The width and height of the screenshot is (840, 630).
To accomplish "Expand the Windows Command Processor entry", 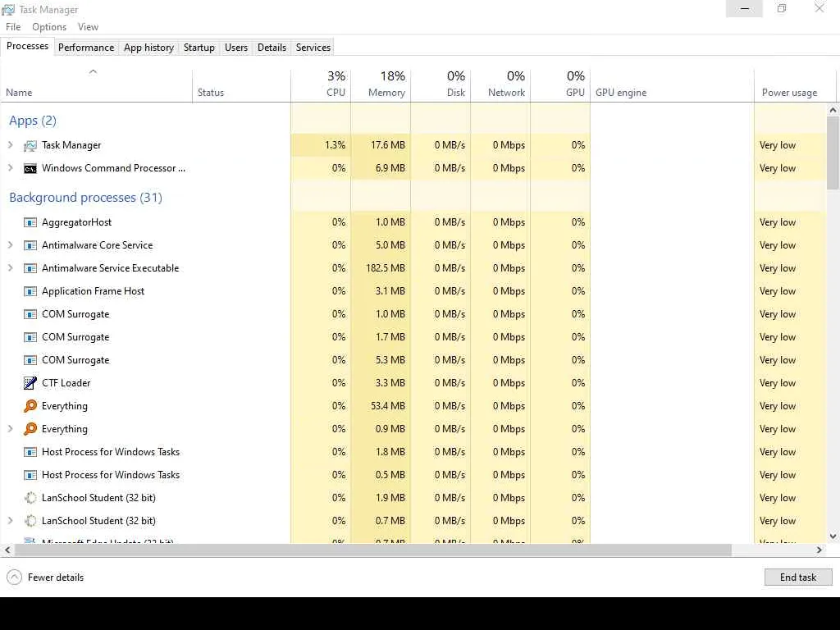I will [x=10, y=168].
